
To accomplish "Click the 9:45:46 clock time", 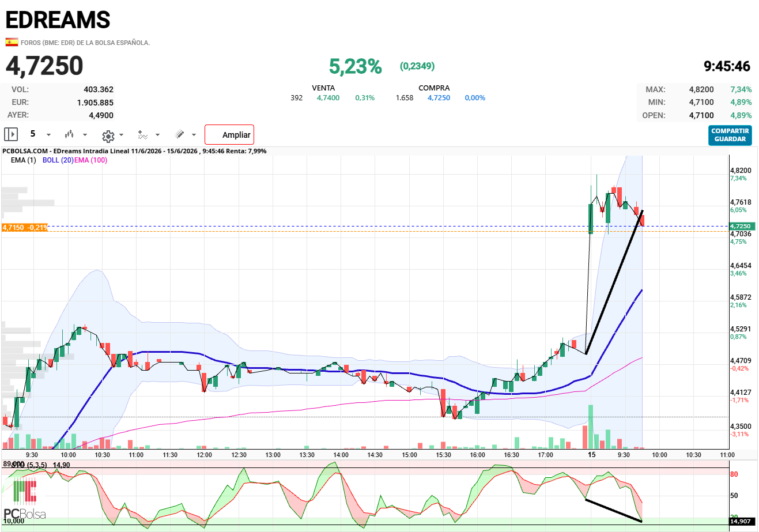I will (x=727, y=66).
